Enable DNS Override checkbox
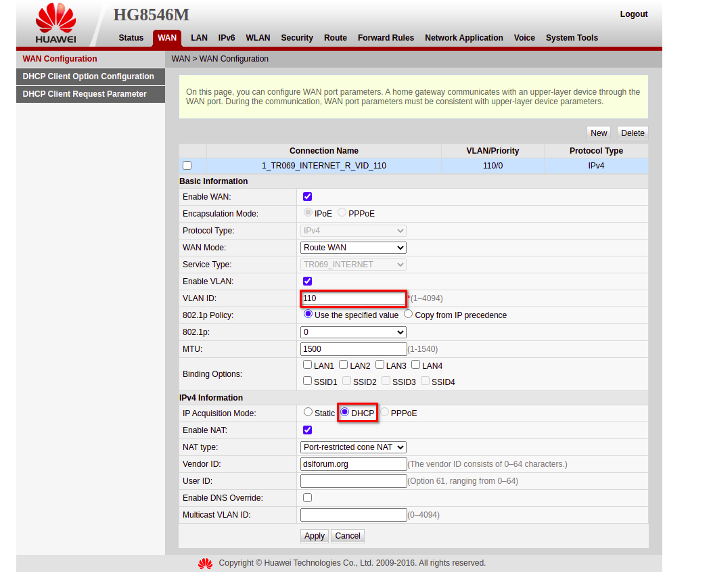Viewport: 711px width, 588px height. pos(308,498)
